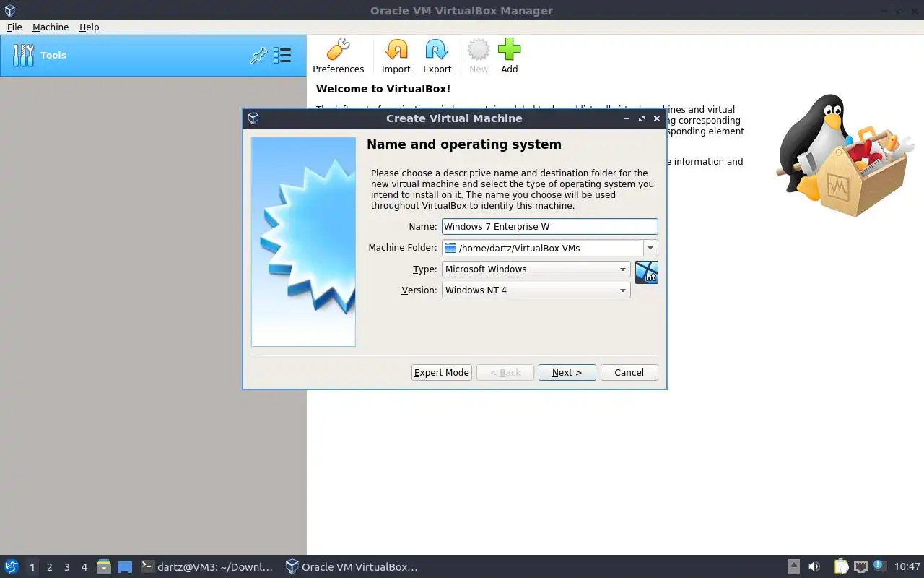Click the VirtualBox cube icon in dialog title
The image size is (924, 578).
point(253,118)
